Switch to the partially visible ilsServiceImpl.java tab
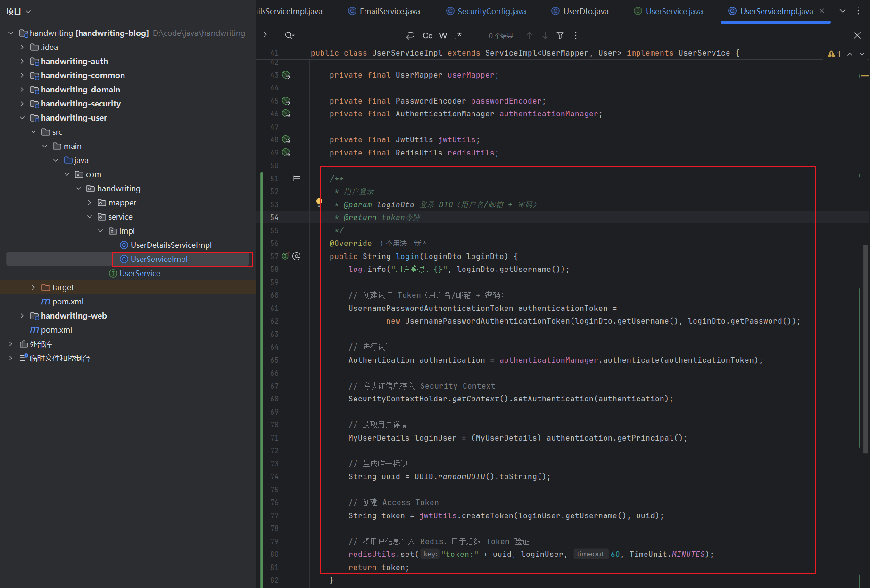Image resolution: width=870 pixels, height=588 pixels. pyautogui.click(x=290, y=11)
